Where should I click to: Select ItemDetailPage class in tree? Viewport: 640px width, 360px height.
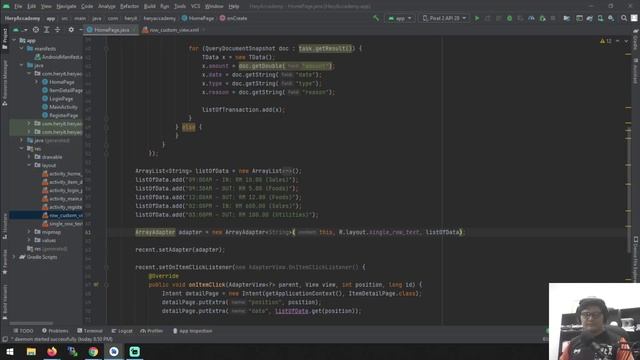62,90
